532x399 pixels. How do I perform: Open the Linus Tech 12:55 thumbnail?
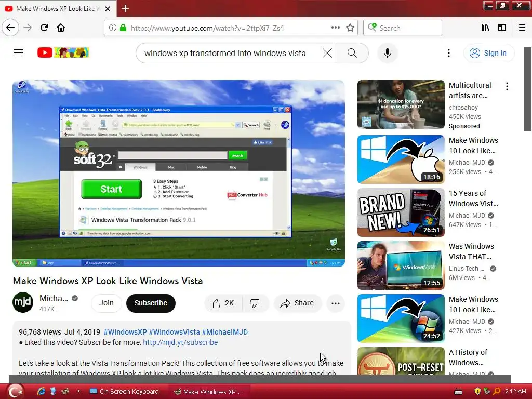pyautogui.click(x=401, y=265)
